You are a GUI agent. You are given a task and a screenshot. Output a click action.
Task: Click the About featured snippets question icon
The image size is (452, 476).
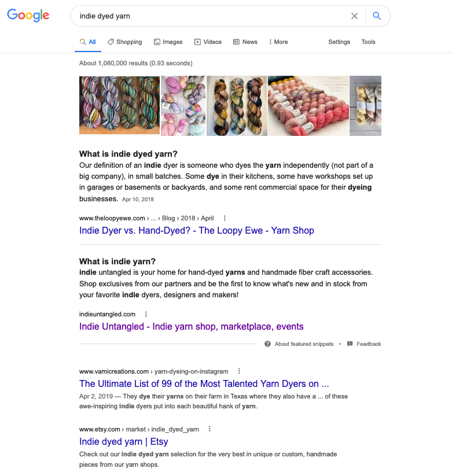267,344
